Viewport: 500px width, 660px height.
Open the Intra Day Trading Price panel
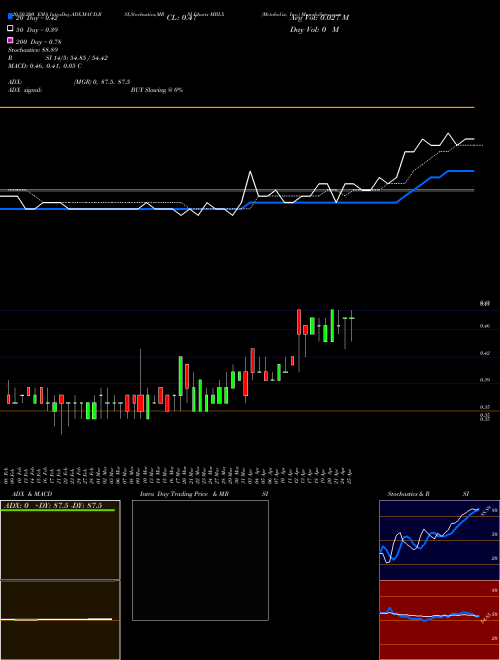tap(200, 560)
